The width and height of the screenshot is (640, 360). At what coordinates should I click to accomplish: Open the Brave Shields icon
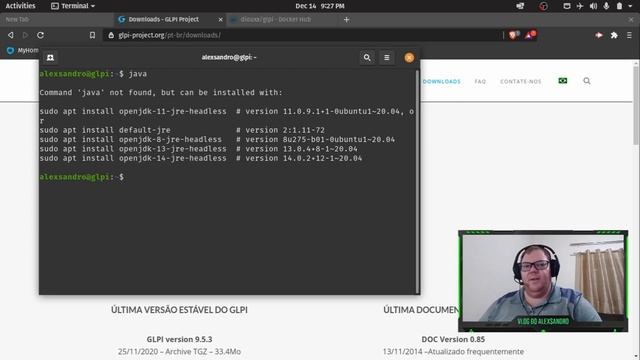[513, 35]
